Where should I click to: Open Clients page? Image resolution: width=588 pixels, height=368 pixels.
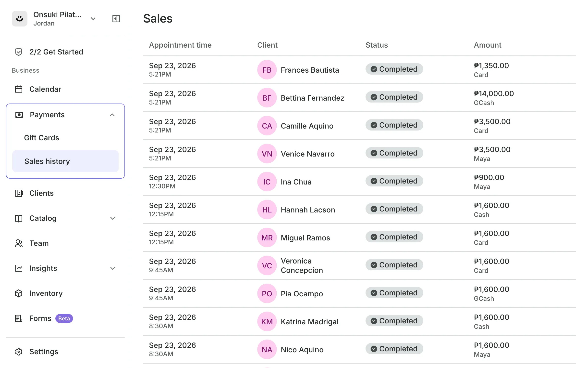pos(41,193)
